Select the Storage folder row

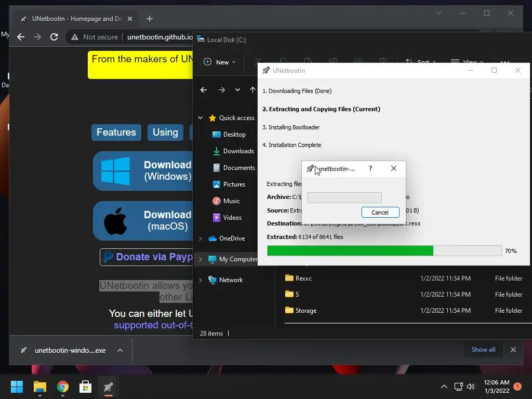click(x=404, y=311)
